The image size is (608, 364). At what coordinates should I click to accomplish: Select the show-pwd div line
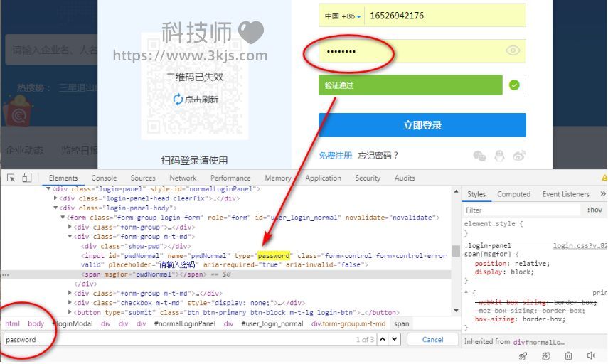pyautogui.click(x=136, y=246)
